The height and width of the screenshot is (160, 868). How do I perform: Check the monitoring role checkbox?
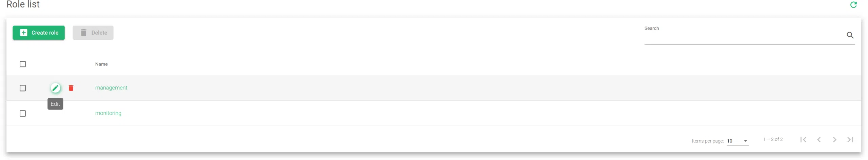click(23, 114)
